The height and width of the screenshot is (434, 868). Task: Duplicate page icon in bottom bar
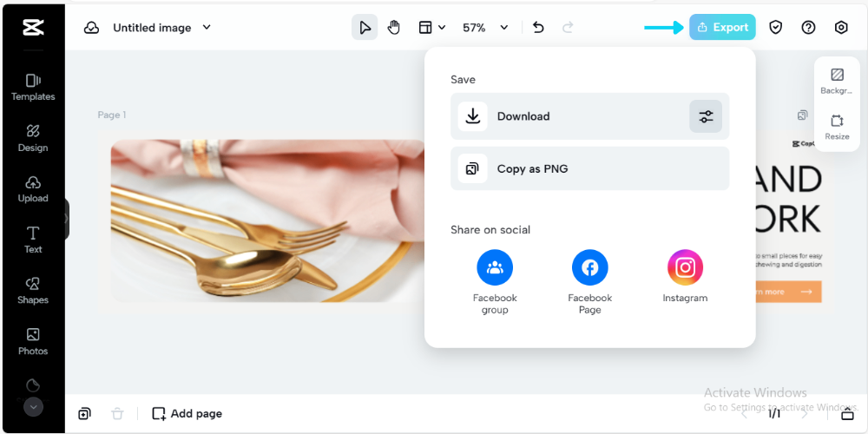point(85,413)
